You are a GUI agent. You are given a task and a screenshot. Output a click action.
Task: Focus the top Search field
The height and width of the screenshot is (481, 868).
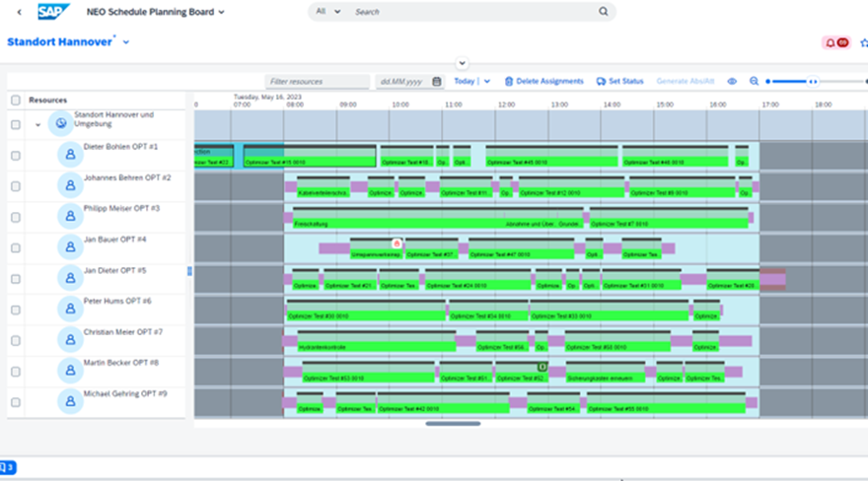(x=473, y=12)
